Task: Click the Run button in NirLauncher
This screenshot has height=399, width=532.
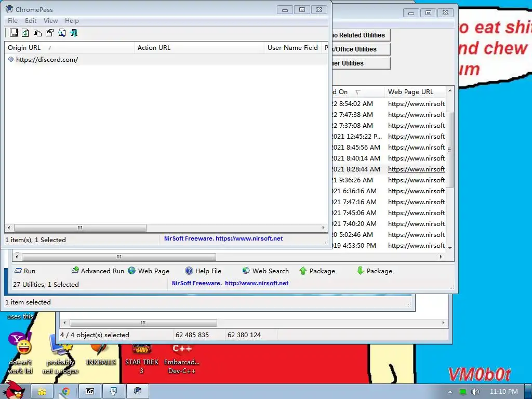Action: (25, 271)
